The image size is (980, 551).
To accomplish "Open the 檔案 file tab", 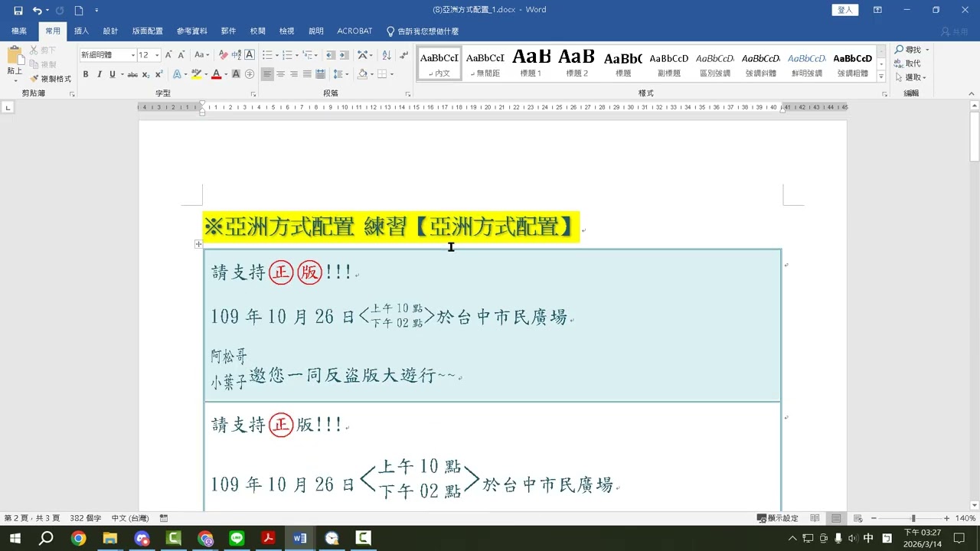I will tap(19, 31).
